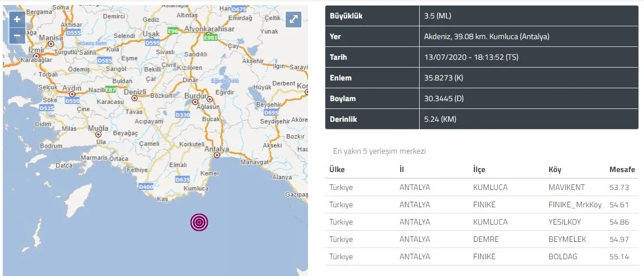Click the DEMRE district cell

coord(486,239)
